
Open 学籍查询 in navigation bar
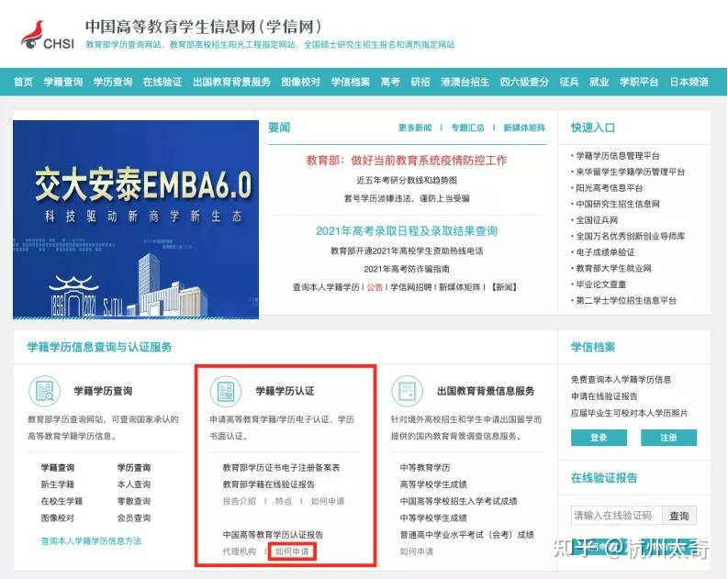tap(63, 82)
